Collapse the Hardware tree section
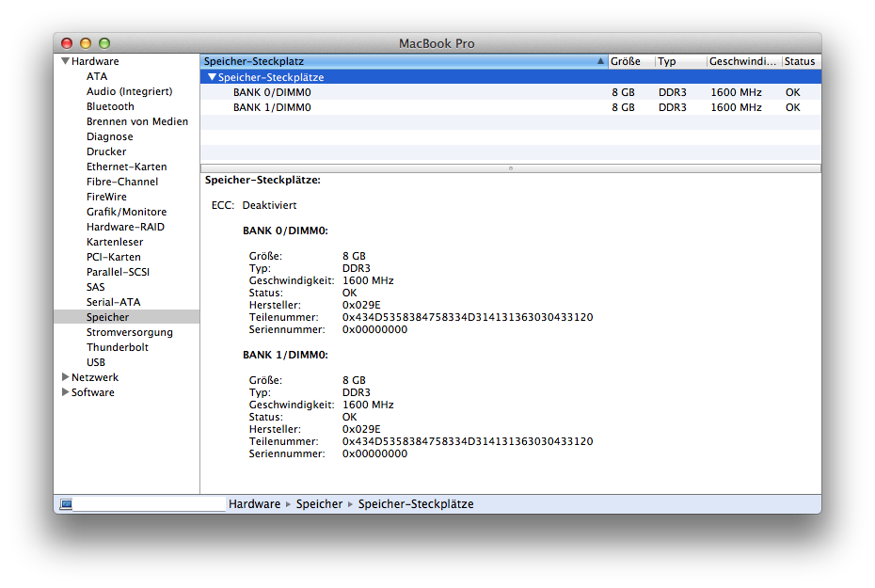Viewport: 875px width, 588px height. 65,61
